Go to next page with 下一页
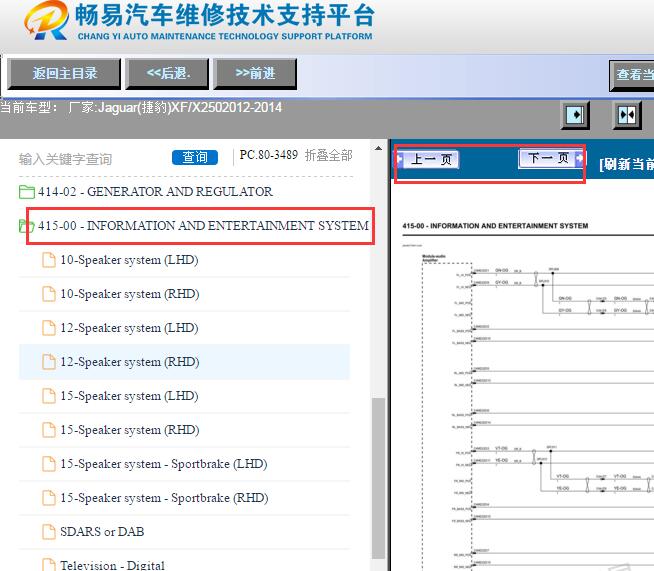Screen dimensions: 654x571 click(551, 158)
